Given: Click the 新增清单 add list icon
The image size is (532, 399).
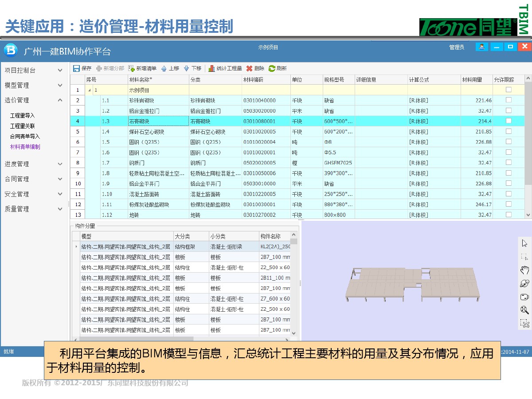Looking at the screenshot, I should pyautogui.click(x=131, y=68).
